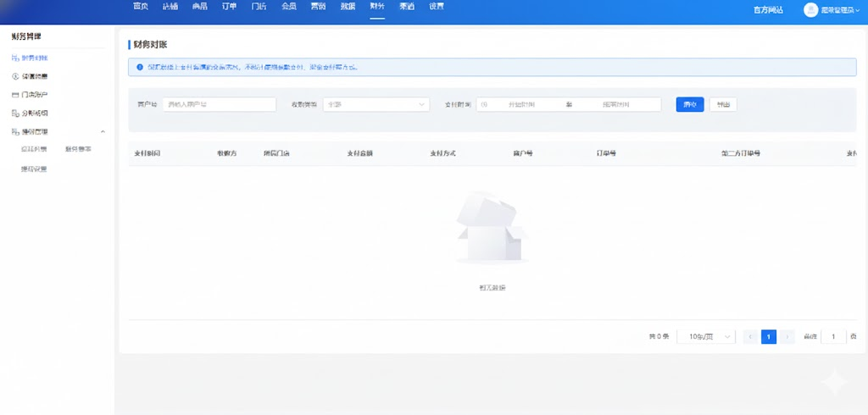
Task: Click the 财务对账 sidebar icon
Action: tap(15, 58)
